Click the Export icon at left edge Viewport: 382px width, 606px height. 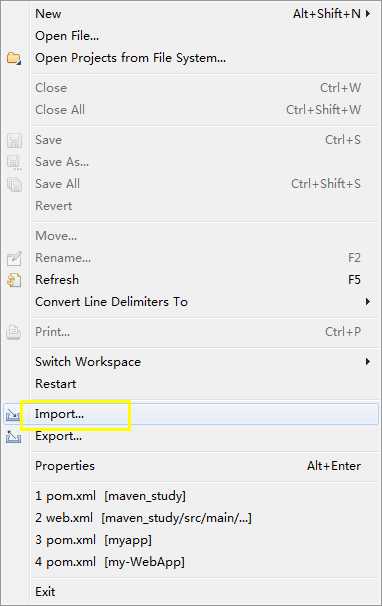coord(13,437)
